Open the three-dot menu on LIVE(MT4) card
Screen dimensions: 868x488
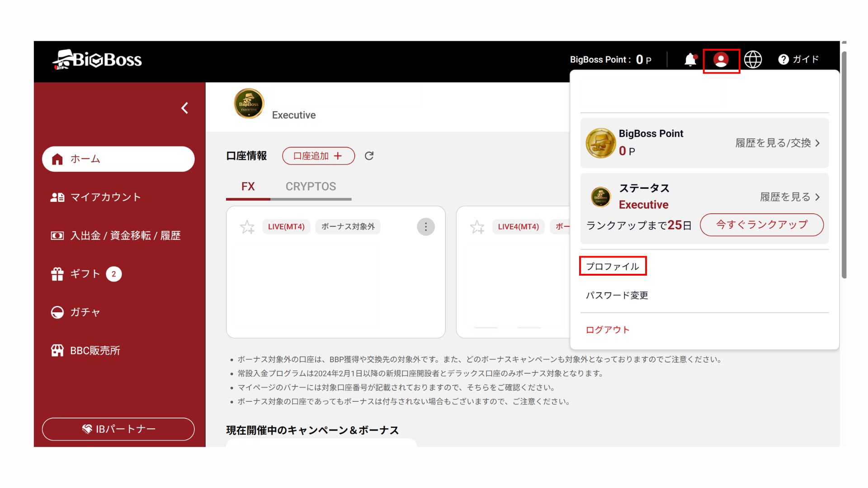coord(425,227)
